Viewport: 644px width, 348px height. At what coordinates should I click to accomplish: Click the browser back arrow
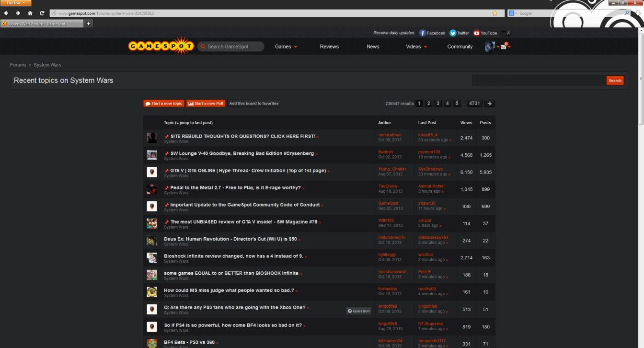(x=6, y=13)
